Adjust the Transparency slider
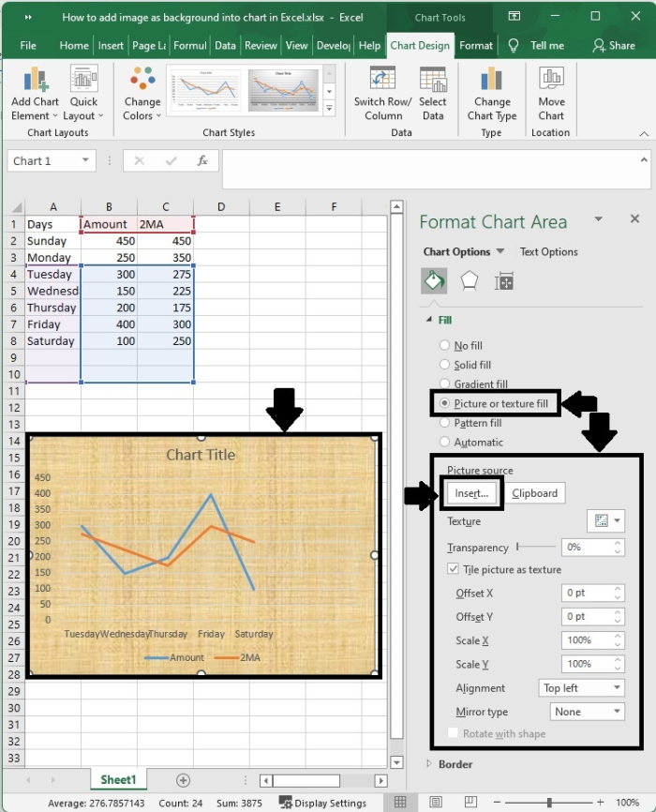This screenshot has height=812, width=656. (x=536, y=547)
